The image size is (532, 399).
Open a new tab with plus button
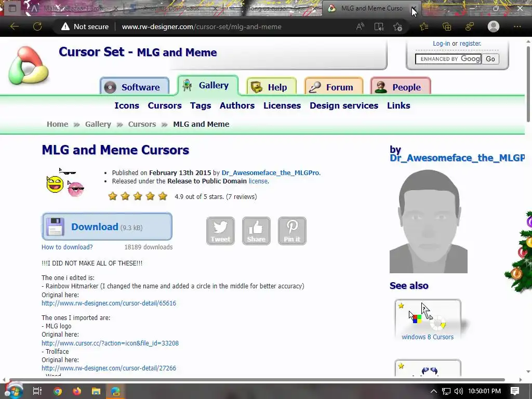click(x=431, y=8)
